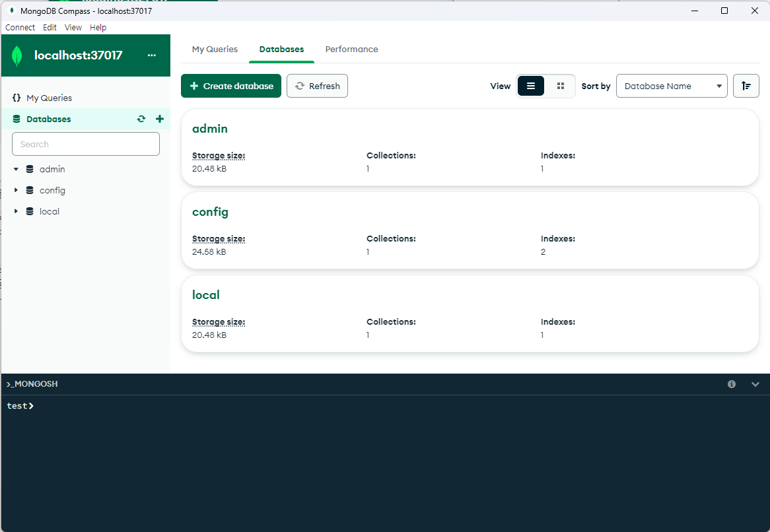This screenshot has height=532, width=770.
Task: Click the localhost:37017 connection title
Action: [78, 55]
